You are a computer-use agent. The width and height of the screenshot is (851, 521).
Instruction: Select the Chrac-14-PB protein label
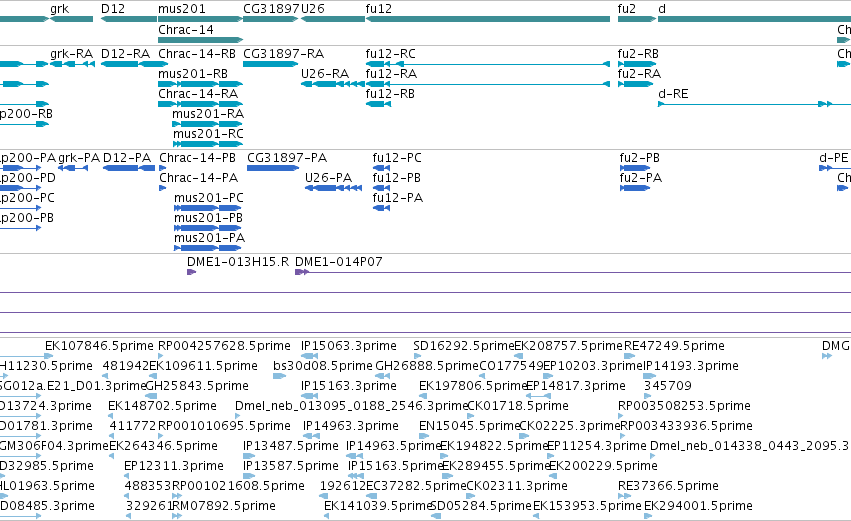[198, 158]
